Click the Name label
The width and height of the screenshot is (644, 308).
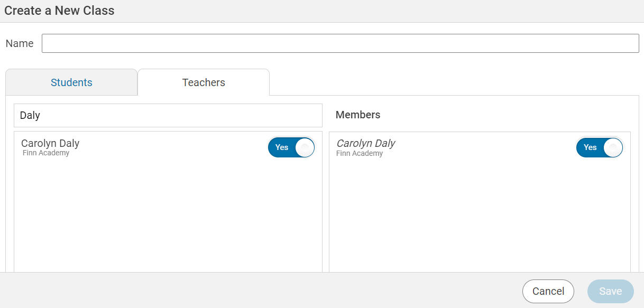(19, 43)
